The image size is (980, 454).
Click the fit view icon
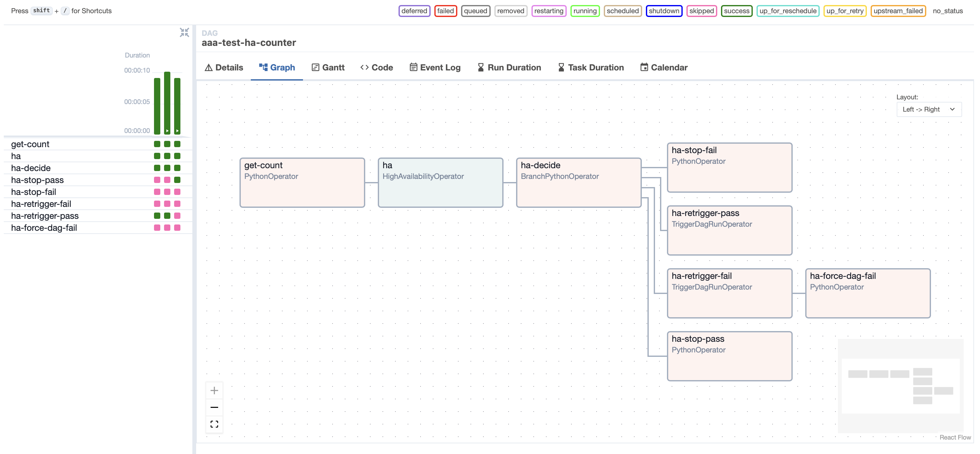[214, 424]
